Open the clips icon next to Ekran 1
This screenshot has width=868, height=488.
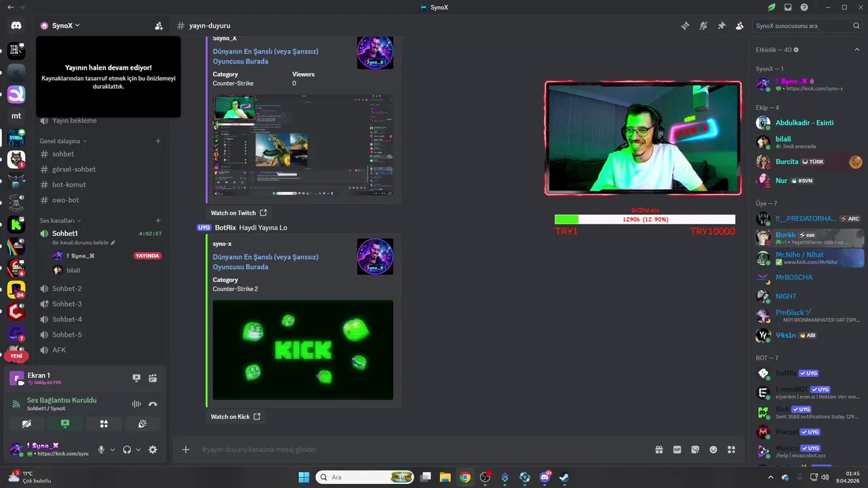(x=153, y=378)
